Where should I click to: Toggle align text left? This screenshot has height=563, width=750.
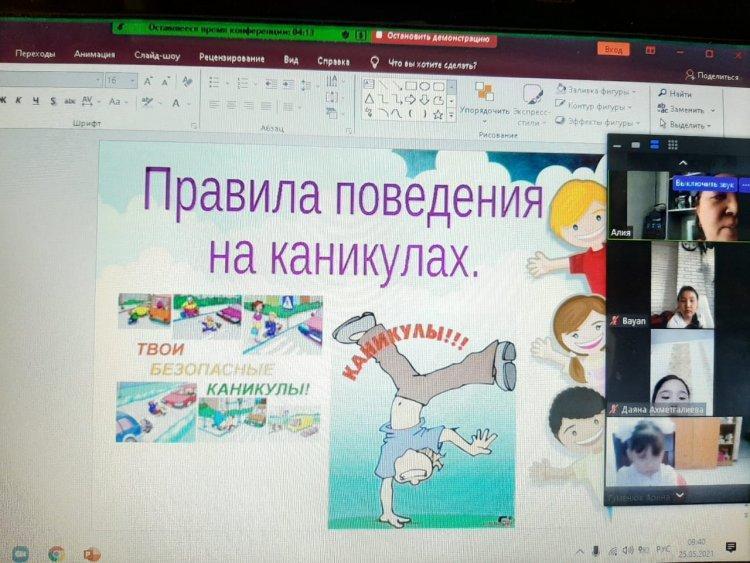214,105
